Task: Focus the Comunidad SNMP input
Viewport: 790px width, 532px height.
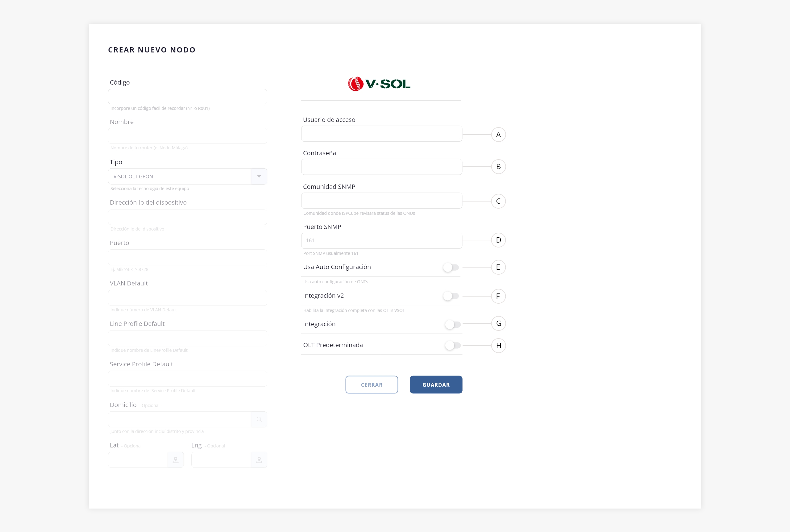Action: point(381,201)
